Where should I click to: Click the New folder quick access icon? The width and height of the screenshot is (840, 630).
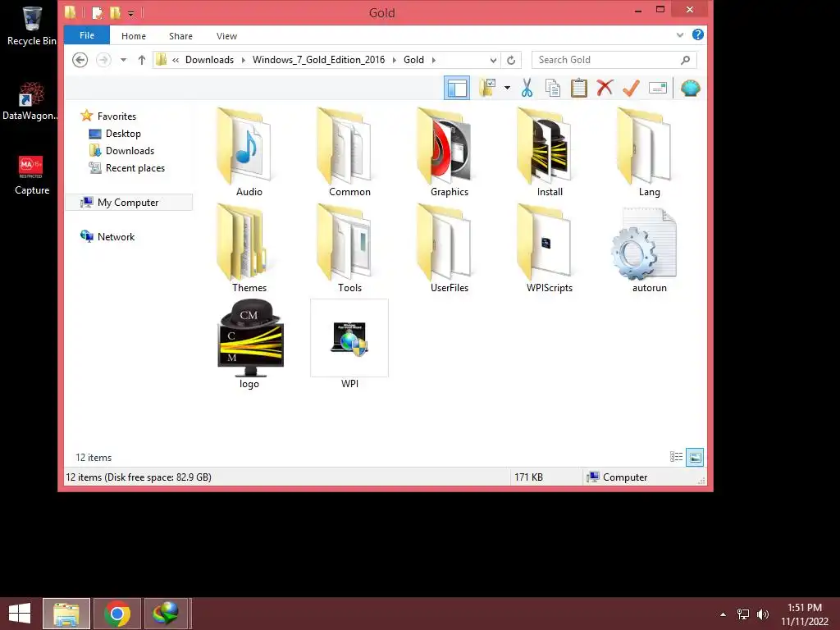tap(115, 12)
